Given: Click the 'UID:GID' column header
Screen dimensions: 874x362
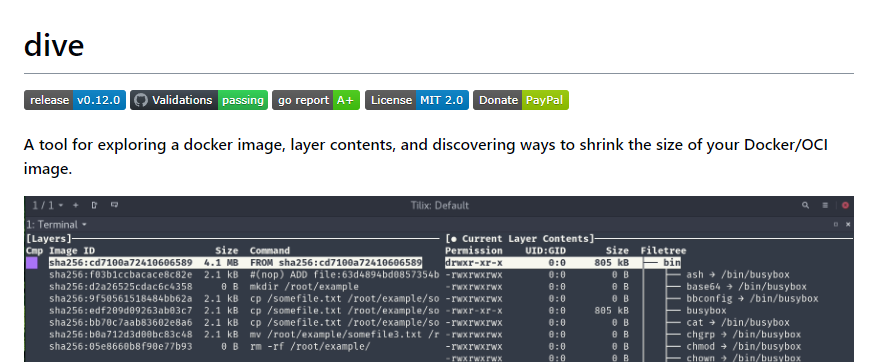Looking at the screenshot, I should 545,251.
